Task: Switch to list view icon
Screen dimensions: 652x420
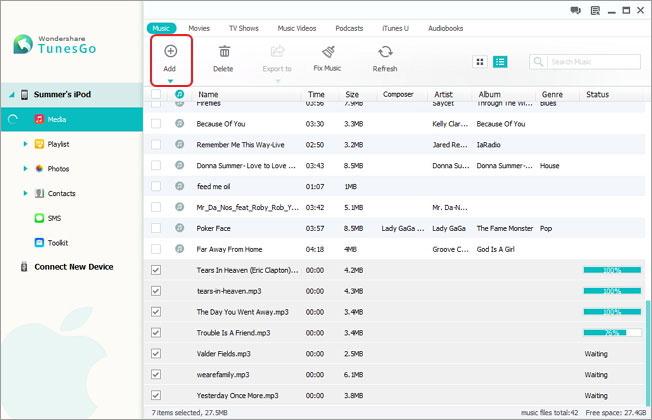Action: 500,62
